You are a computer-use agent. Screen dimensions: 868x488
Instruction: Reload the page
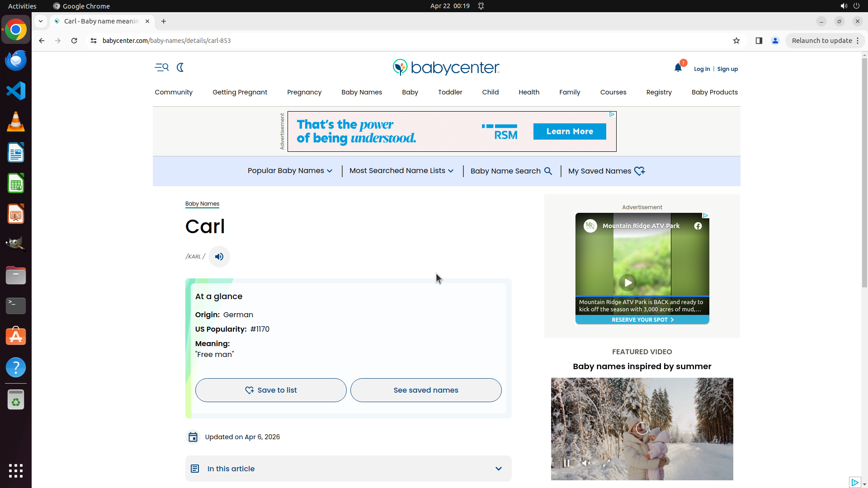pyautogui.click(x=74, y=41)
